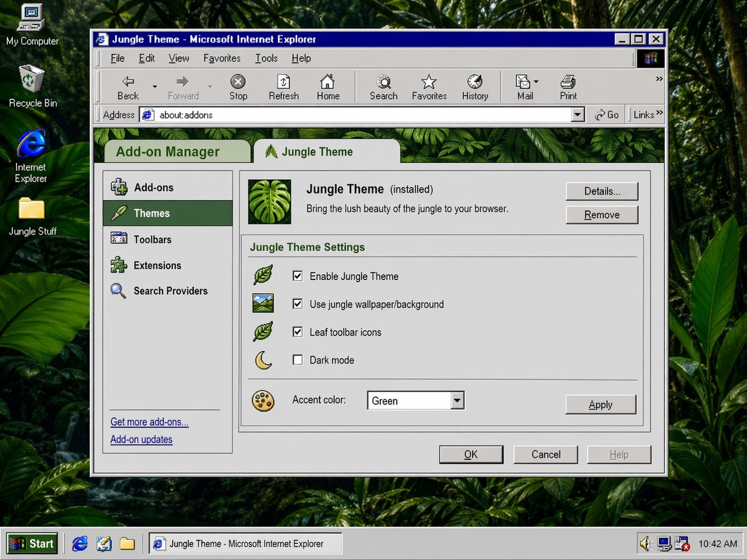Viewport: 747px width, 560px height.
Task: Click the volume speaker tray icon
Action: pos(646,544)
